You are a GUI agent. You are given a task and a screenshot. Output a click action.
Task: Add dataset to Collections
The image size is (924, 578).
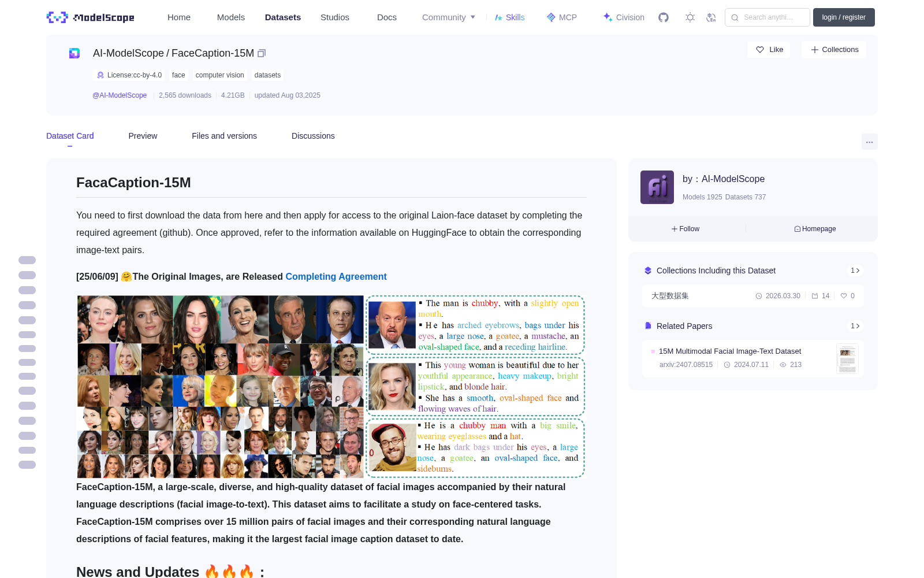tap(834, 50)
